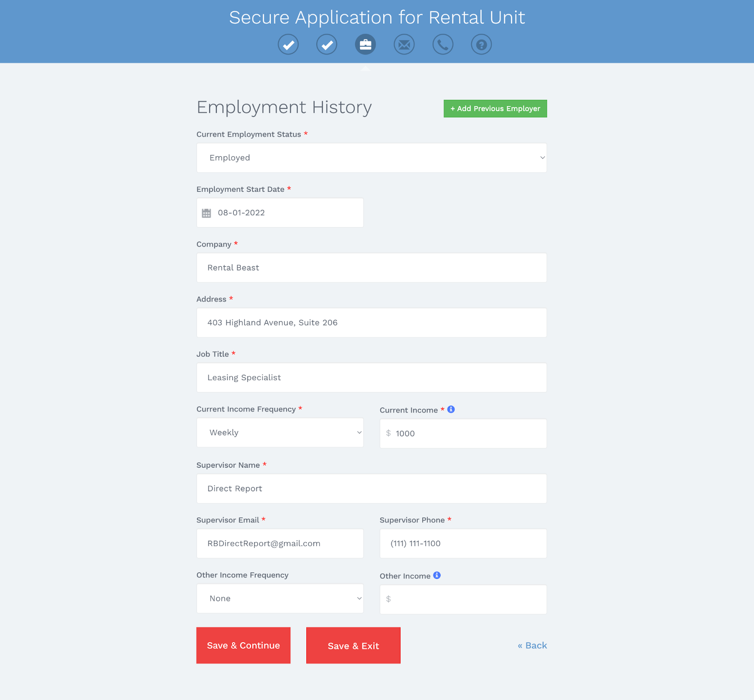Click into the Company field
The image size is (754, 700).
point(371,268)
